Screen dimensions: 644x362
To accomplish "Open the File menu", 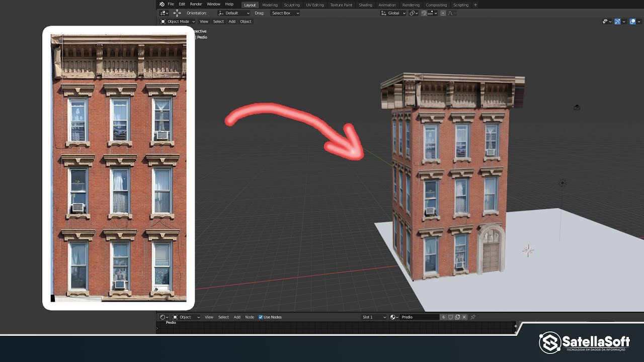I will (171, 5).
